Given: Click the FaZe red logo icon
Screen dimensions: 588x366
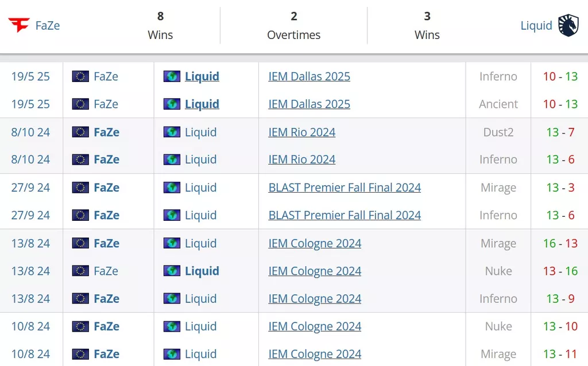Looking at the screenshot, I should tap(19, 25).
